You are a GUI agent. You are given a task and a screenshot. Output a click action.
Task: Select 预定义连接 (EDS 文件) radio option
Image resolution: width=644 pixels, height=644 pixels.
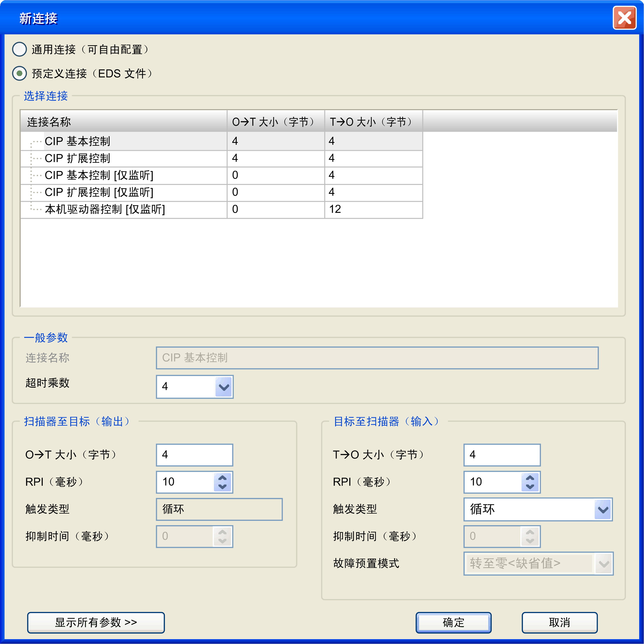tap(19, 73)
